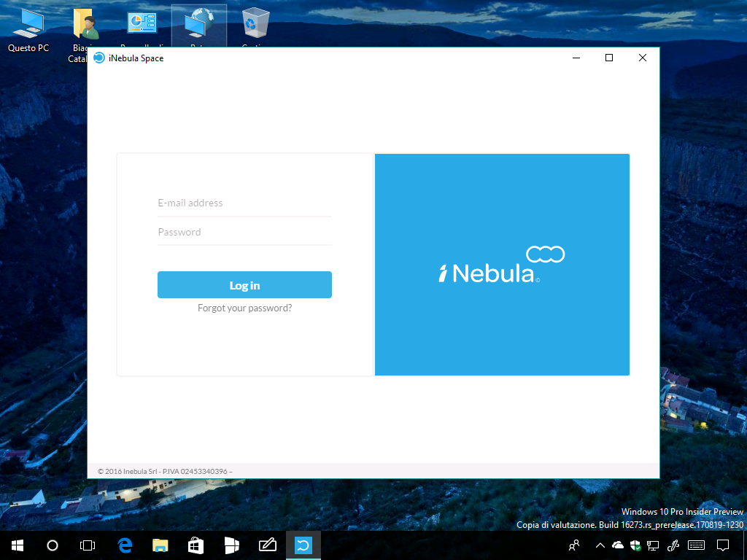Minimize the iNebula Space window
747x560 pixels.
(x=576, y=58)
